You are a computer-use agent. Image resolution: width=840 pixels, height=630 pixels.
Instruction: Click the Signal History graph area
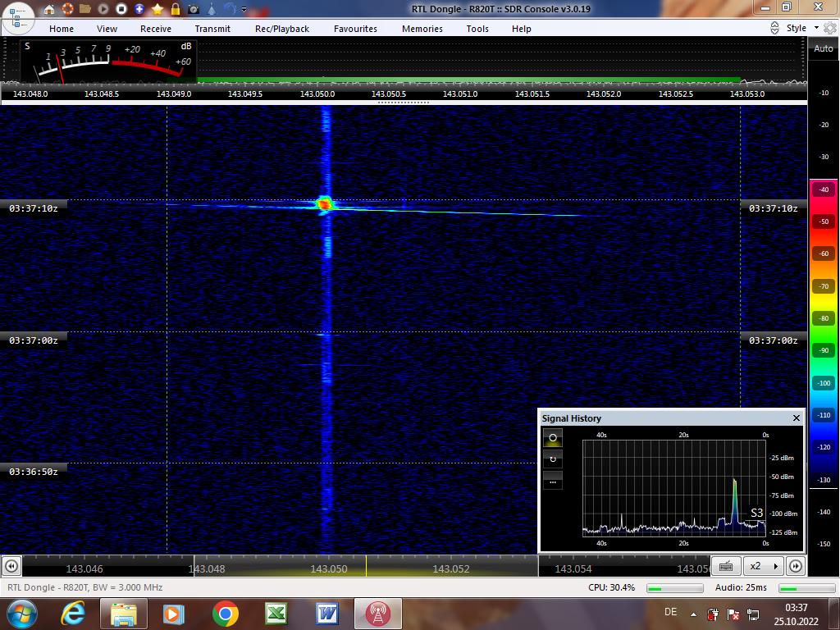(x=674, y=487)
